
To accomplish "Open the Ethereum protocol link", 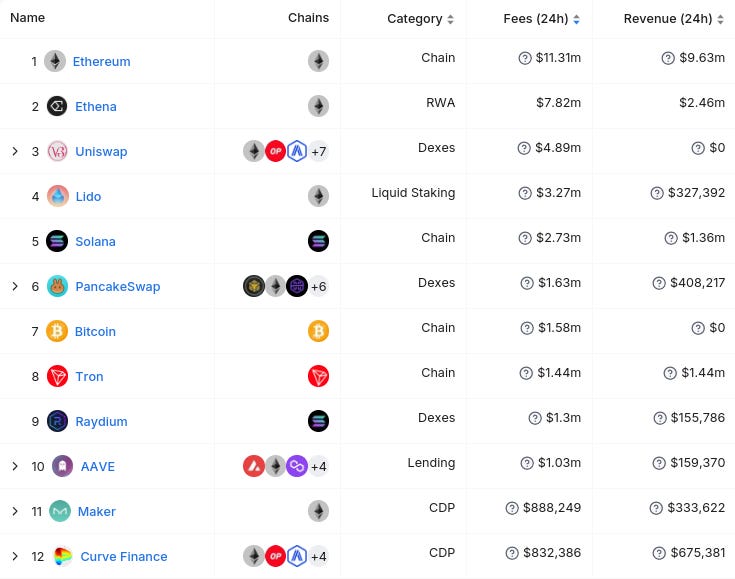I will pyautogui.click(x=102, y=61).
